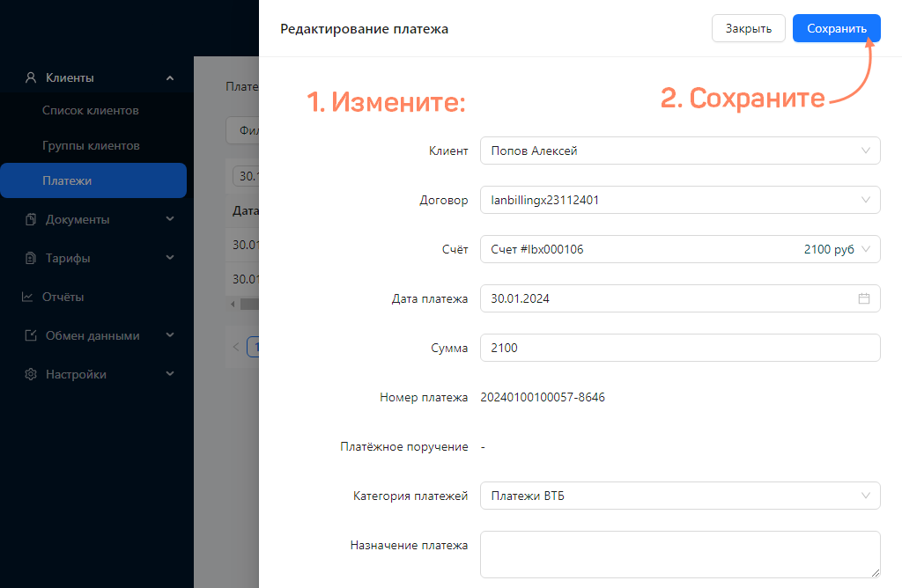Click the Договор value lanbillingx23112401
The height and width of the screenshot is (588, 902).
[544, 200]
